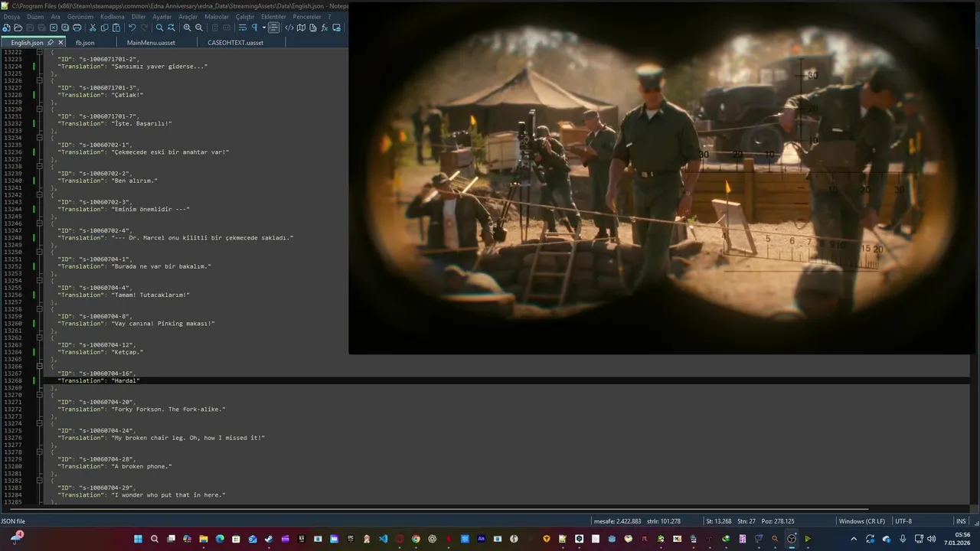Image resolution: width=980 pixels, height=551 pixels.
Task: Open Visual Studio Code from the taskbar
Action: 383,539
